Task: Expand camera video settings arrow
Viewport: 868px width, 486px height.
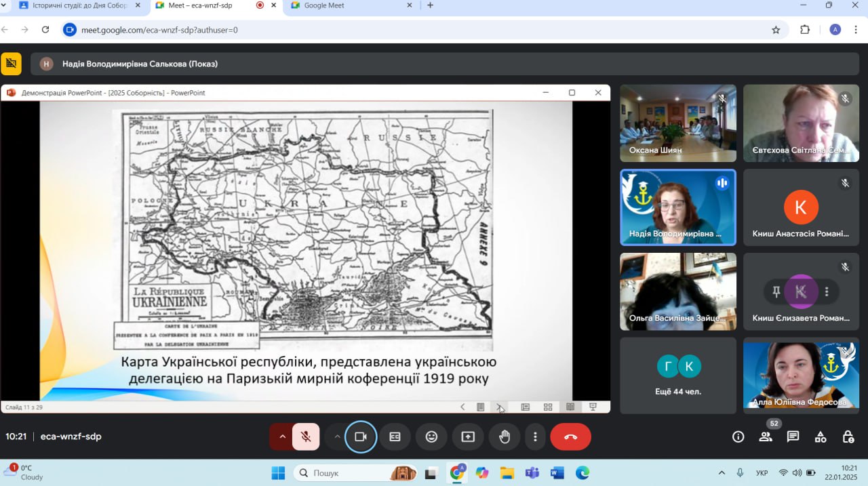Action: click(x=337, y=437)
